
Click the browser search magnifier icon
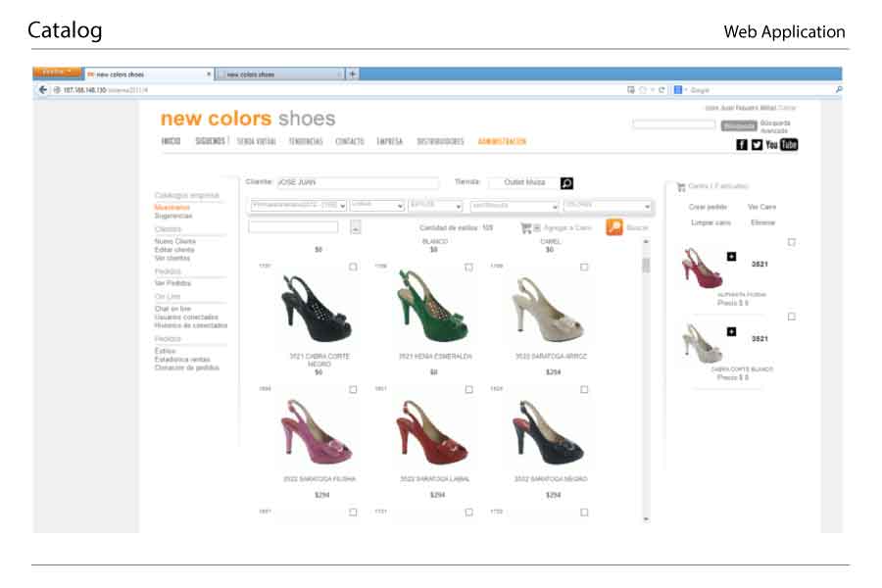[x=839, y=90]
